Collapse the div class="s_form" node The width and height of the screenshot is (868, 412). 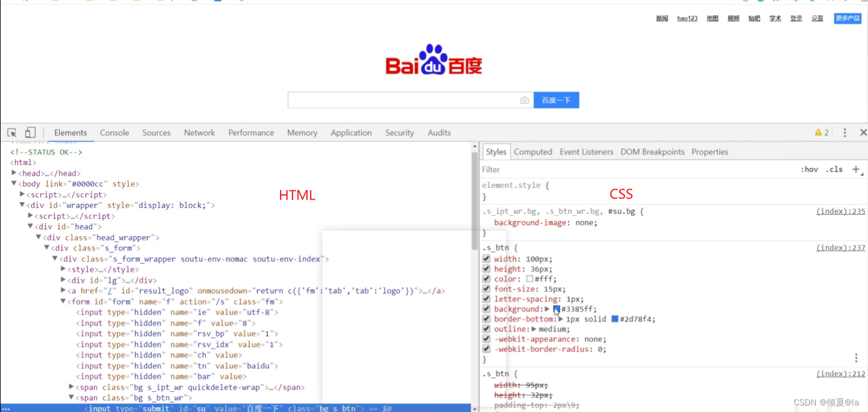click(47, 248)
